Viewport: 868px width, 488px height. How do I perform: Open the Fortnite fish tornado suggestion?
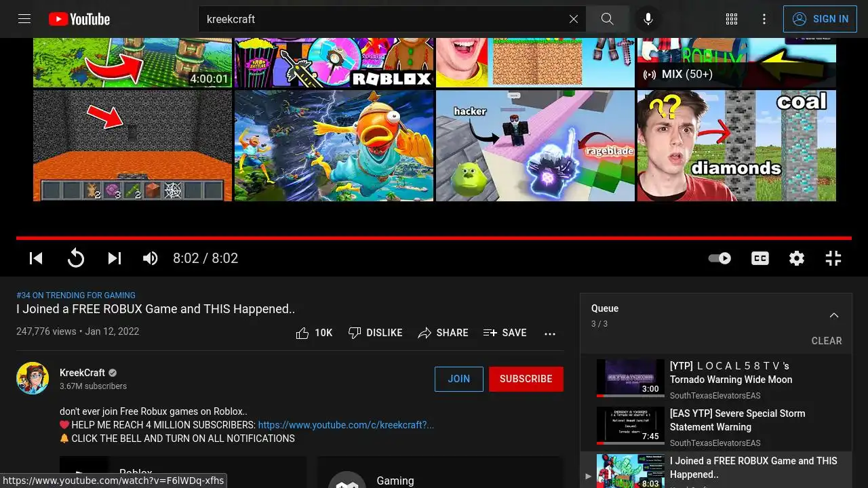point(334,146)
